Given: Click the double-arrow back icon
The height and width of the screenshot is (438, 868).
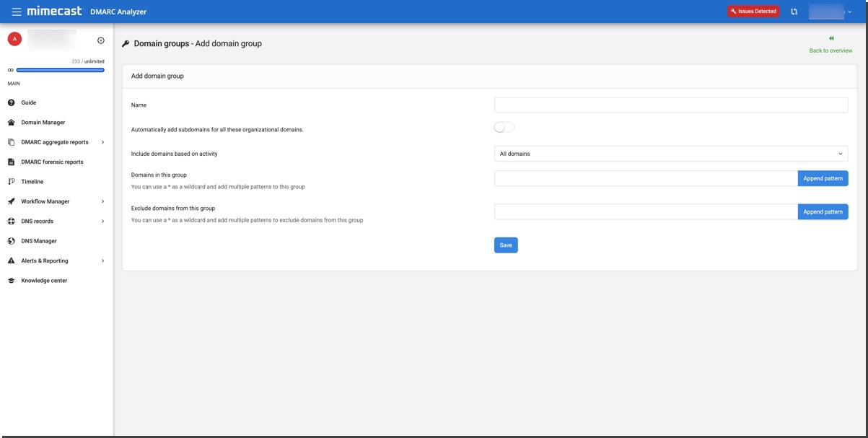Looking at the screenshot, I should click(x=831, y=38).
